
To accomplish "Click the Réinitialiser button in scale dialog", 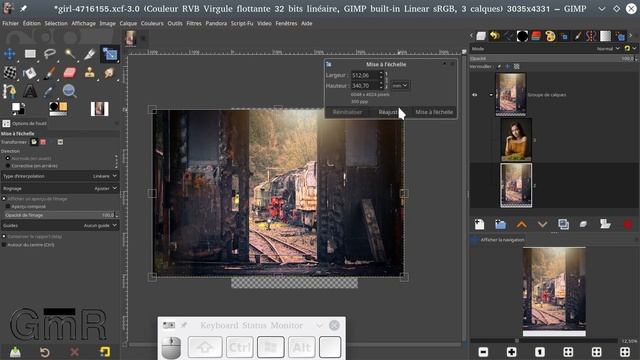I will [x=347, y=112].
